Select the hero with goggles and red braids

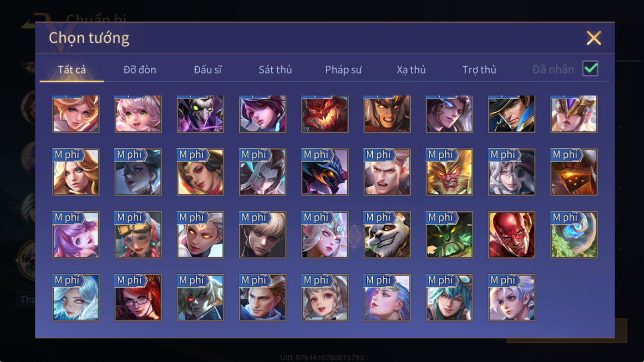pyautogui.click(x=138, y=235)
